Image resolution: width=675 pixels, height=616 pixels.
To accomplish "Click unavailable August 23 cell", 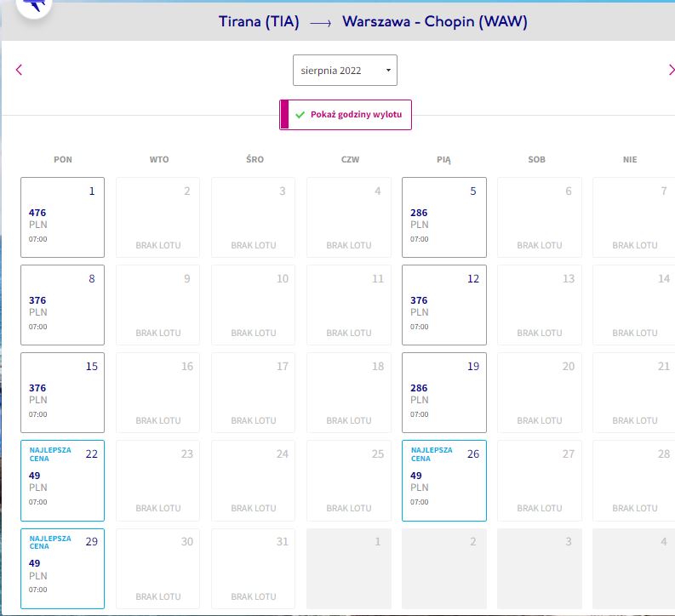I will 158,481.
